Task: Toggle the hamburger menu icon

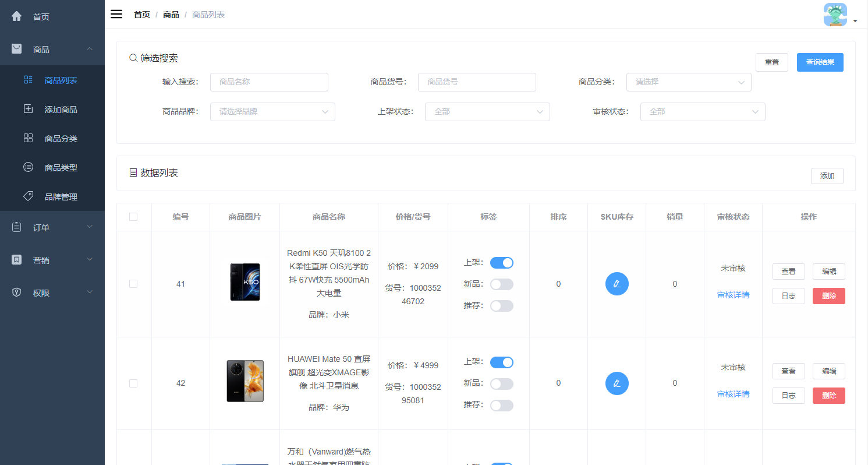Action: pyautogui.click(x=116, y=14)
